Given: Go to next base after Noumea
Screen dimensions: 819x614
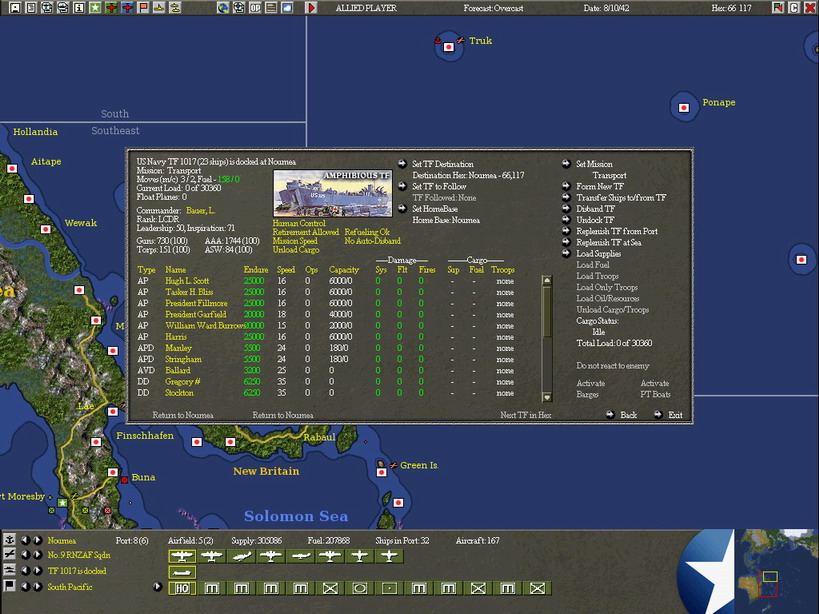Looking at the screenshot, I should pyautogui.click(x=38, y=540).
